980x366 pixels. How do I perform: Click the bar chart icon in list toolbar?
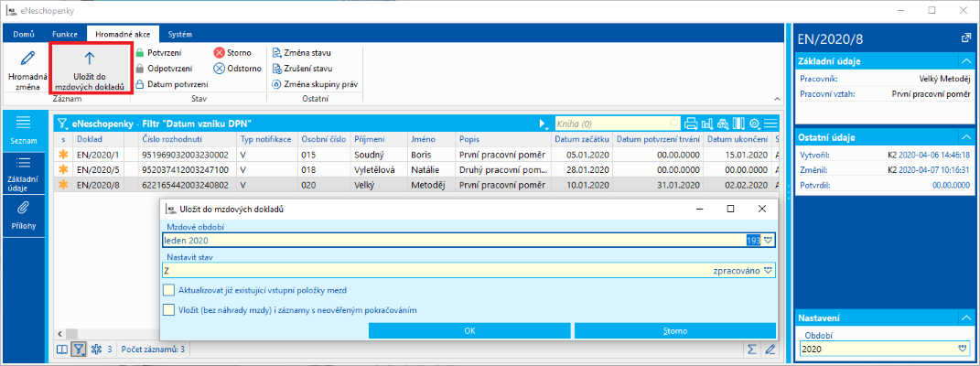pos(707,123)
